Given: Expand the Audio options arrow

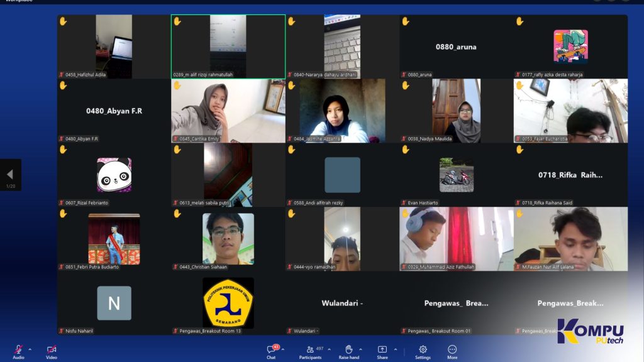Looking at the screenshot, I should 30,349.
